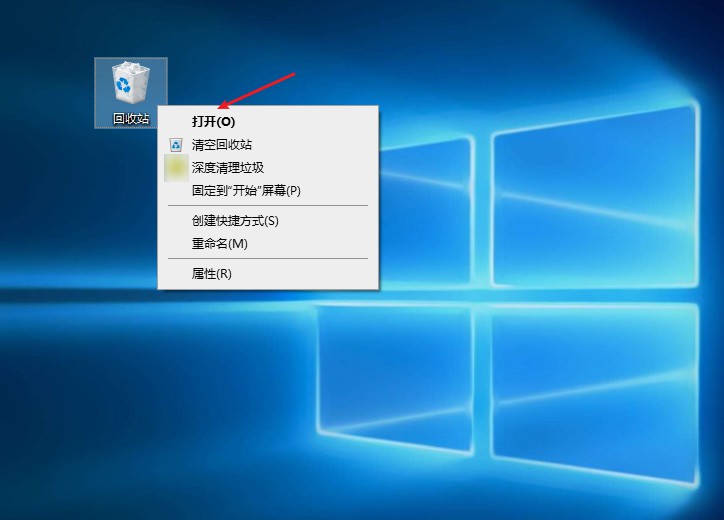
Task: Click the recycle icon beside 清空回收站
Action: coord(176,145)
